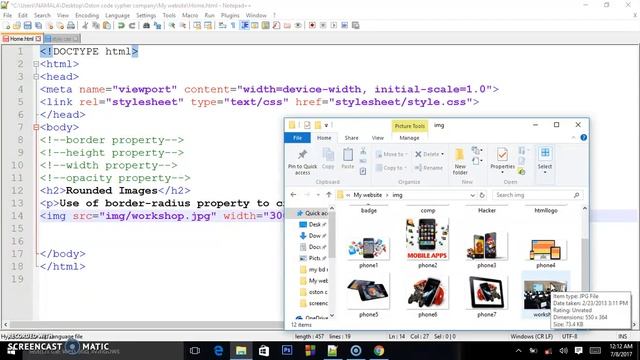
Task: Open the File menu in Notepad++
Action: pyautogui.click(x=7, y=15)
